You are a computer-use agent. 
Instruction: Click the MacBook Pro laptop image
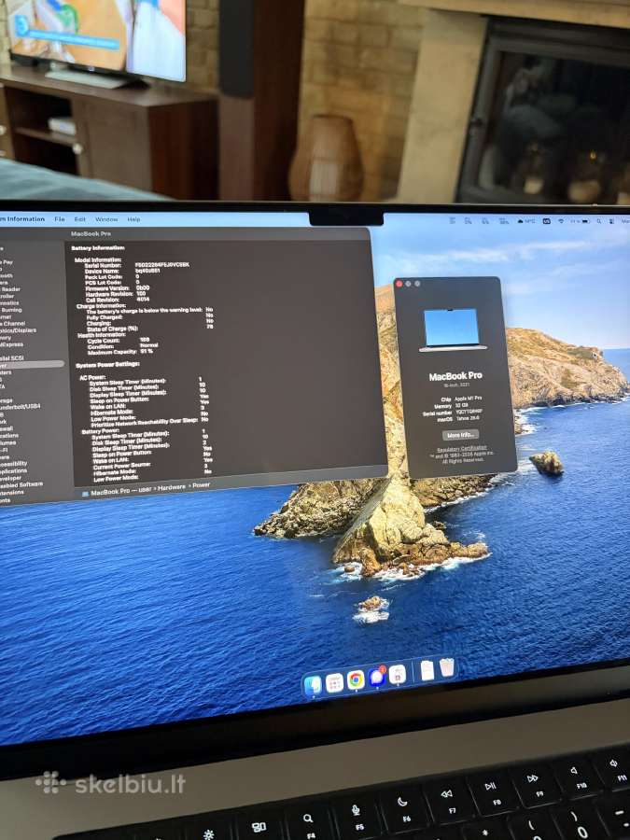(453, 329)
